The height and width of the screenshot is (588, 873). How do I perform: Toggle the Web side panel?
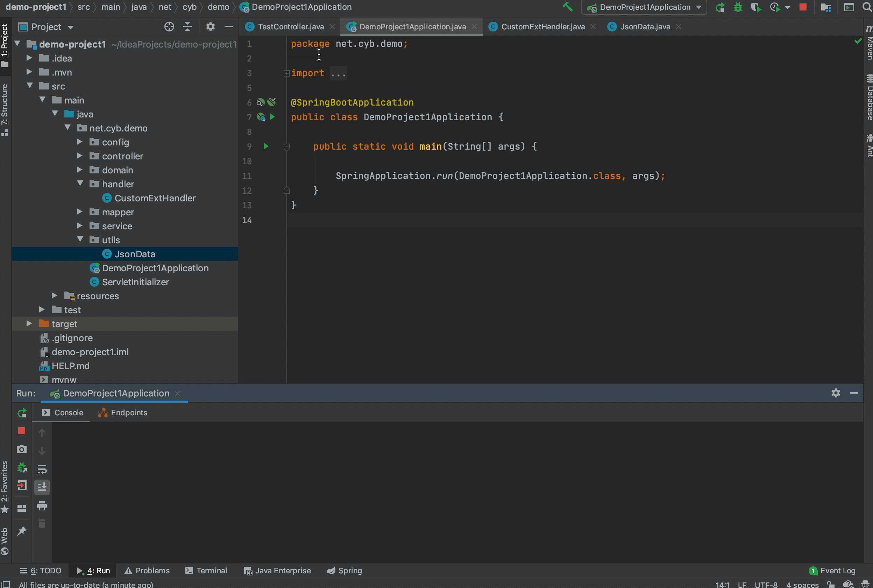pyautogui.click(x=5, y=541)
